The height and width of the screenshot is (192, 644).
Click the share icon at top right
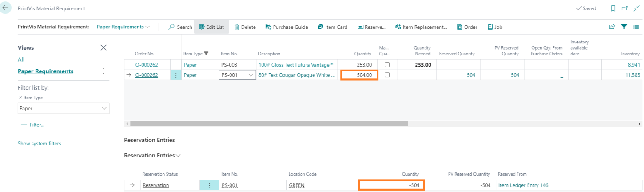pos(612,27)
